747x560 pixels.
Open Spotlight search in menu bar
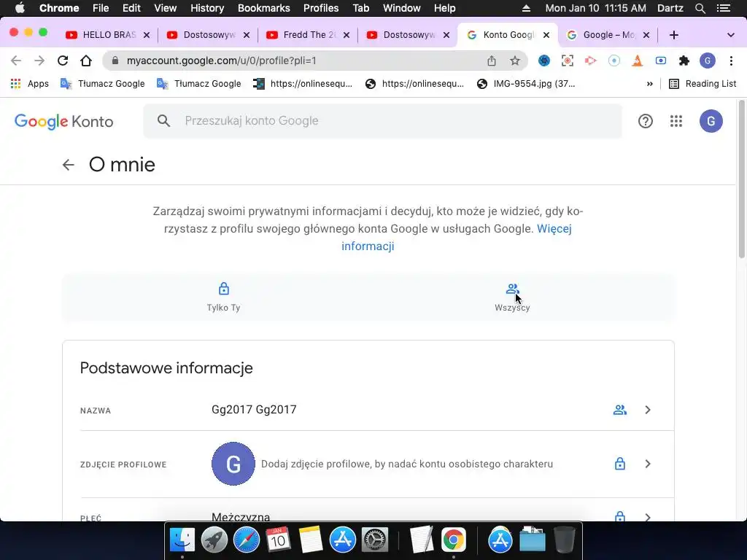tap(700, 8)
